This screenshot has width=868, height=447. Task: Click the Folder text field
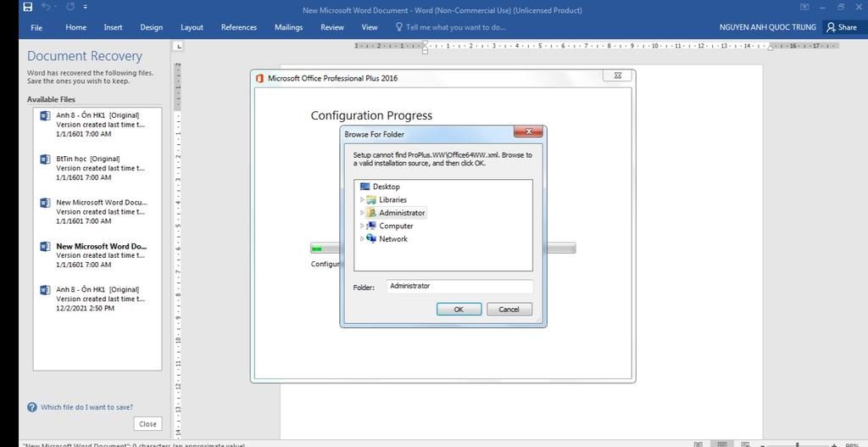tap(459, 287)
